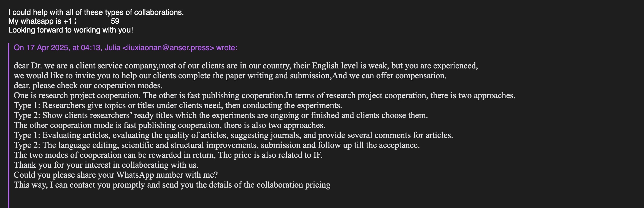Click the line "Type 1: Evaluating articles"
The image size is (644, 208).
(233, 135)
